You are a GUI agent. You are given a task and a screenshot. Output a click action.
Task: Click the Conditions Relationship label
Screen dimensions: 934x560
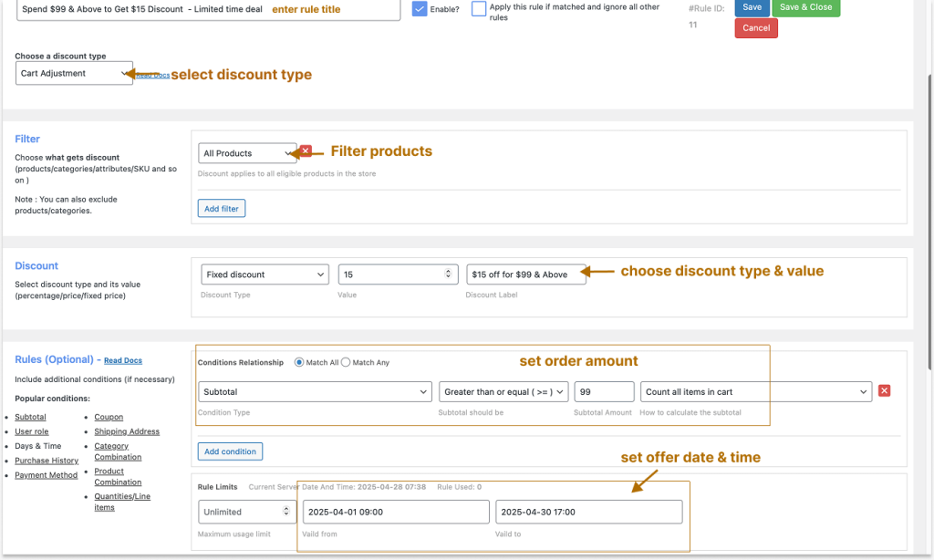pos(241,362)
